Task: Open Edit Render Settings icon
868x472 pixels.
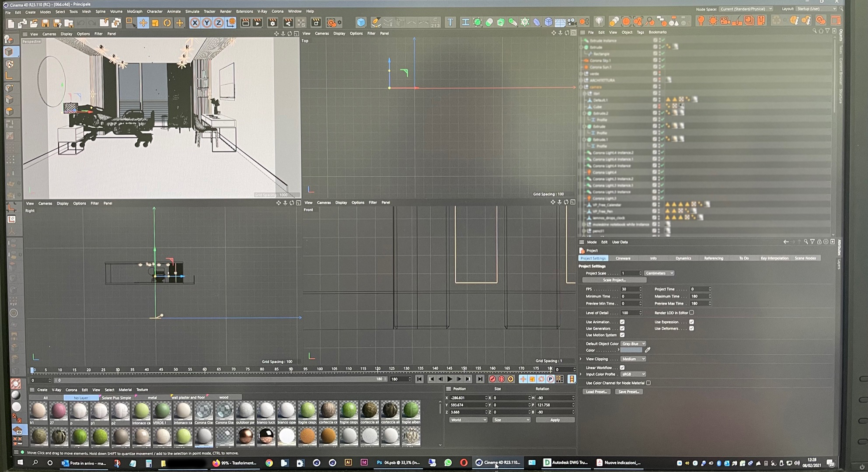Action: [272, 23]
